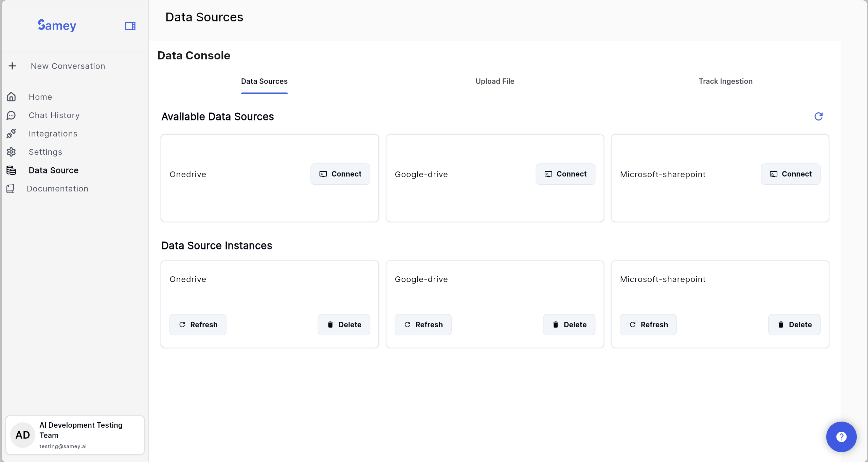Screen dimensions: 868x462
Task: Click the Data Source database icon
Action: point(11,170)
